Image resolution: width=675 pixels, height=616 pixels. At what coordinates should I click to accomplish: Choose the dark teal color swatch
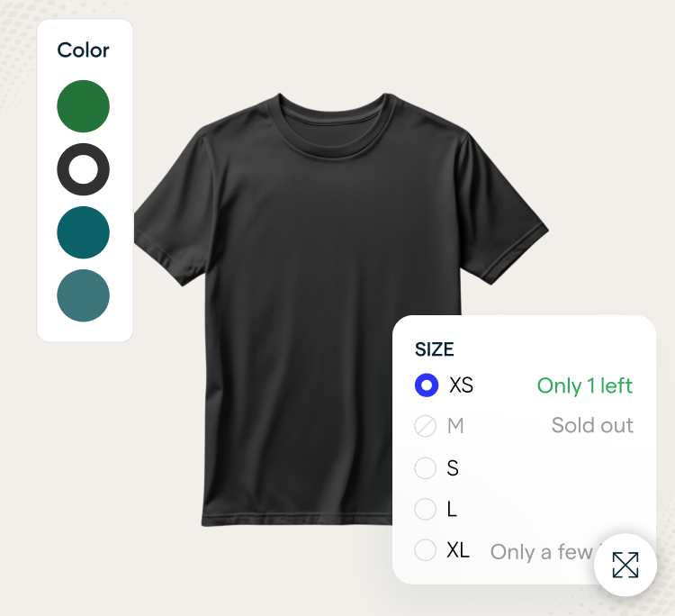tap(83, 232)
